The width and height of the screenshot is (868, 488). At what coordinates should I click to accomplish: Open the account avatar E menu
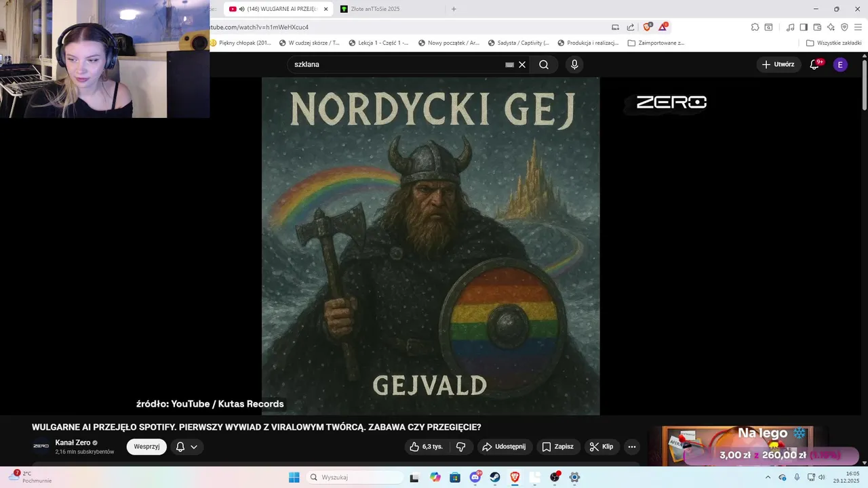(x=840, y=64)
